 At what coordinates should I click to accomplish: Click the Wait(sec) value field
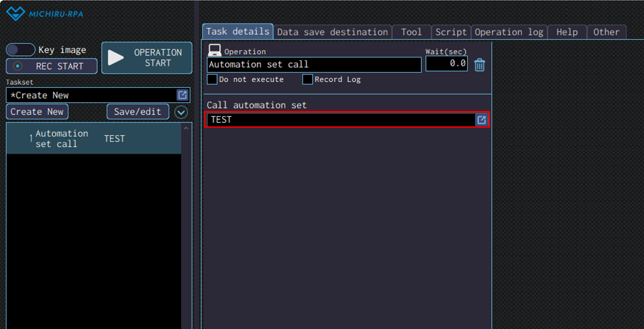coord(447,64)
